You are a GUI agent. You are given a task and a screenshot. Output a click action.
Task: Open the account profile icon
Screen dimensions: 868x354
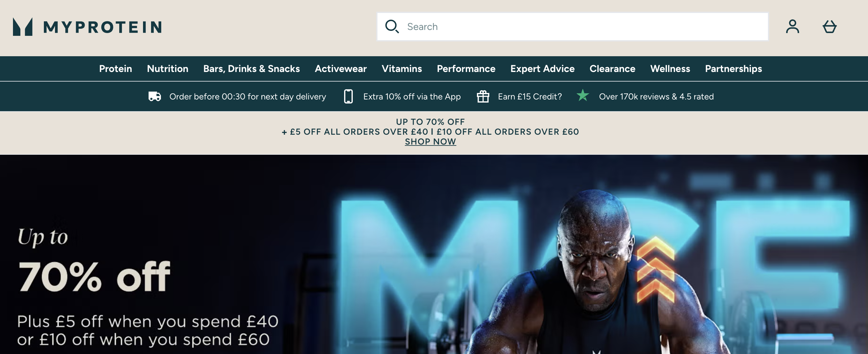792,27
